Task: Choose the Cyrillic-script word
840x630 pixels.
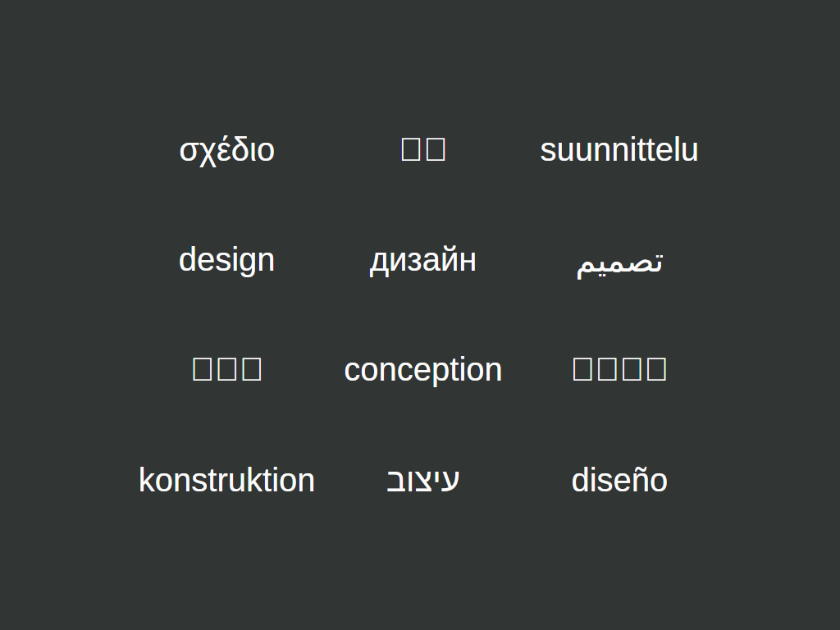Action: [423, 260]
